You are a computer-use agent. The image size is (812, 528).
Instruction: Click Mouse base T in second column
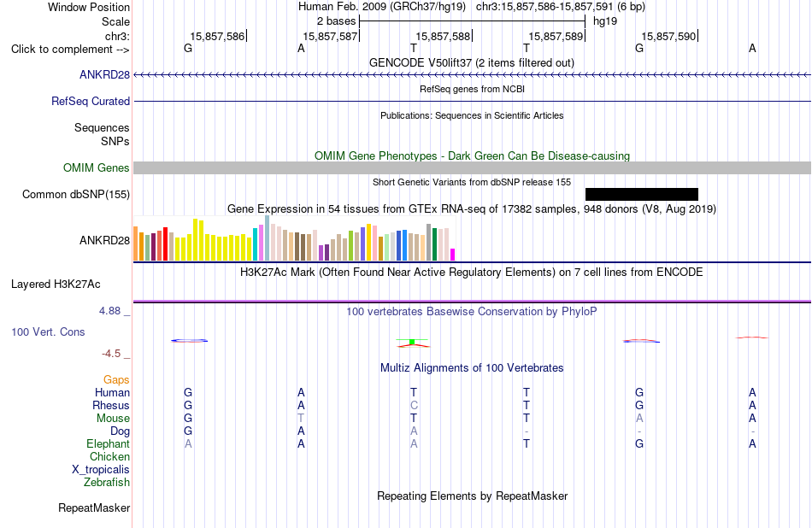pos(301,419)
